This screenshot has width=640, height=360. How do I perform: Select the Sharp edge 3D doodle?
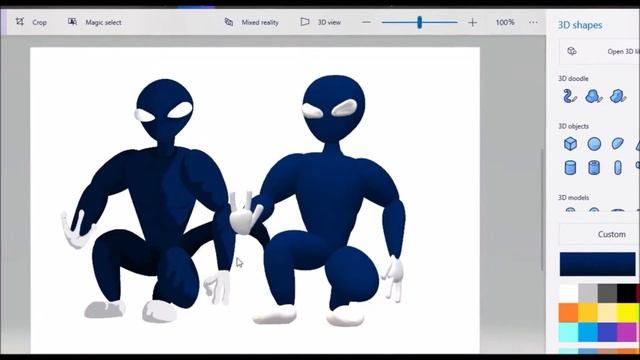(618, 96)
